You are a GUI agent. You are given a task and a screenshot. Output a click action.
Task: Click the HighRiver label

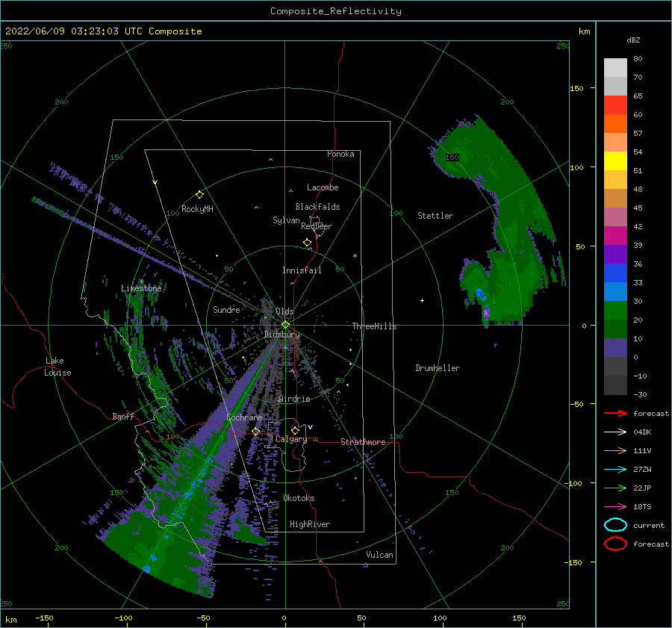(x=310, y=524)
